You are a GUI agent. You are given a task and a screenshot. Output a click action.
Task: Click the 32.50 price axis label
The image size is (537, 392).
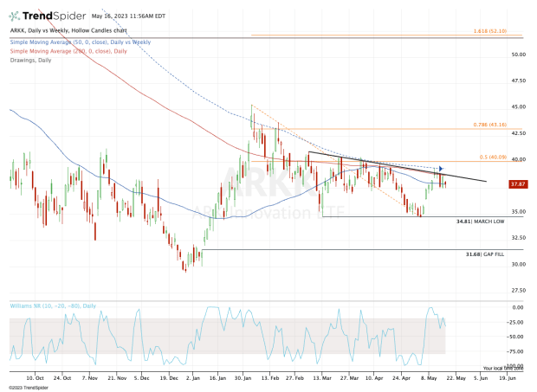click(519, 238)
